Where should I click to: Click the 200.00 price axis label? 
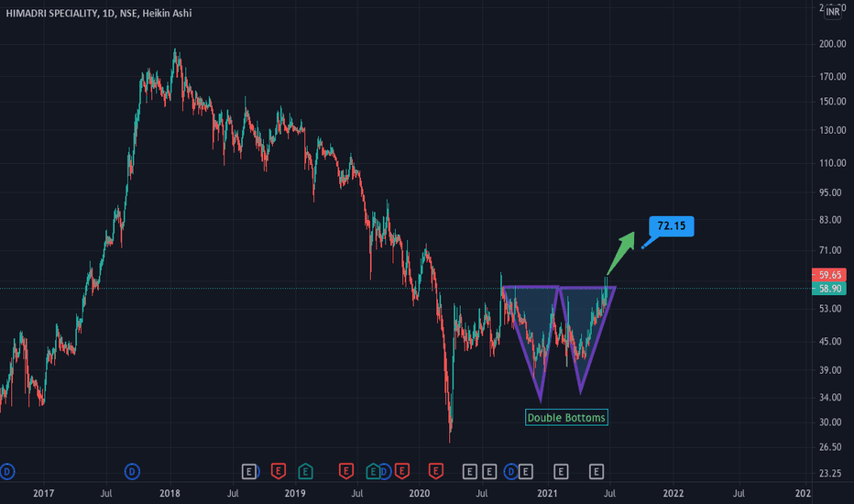(832, 44)
